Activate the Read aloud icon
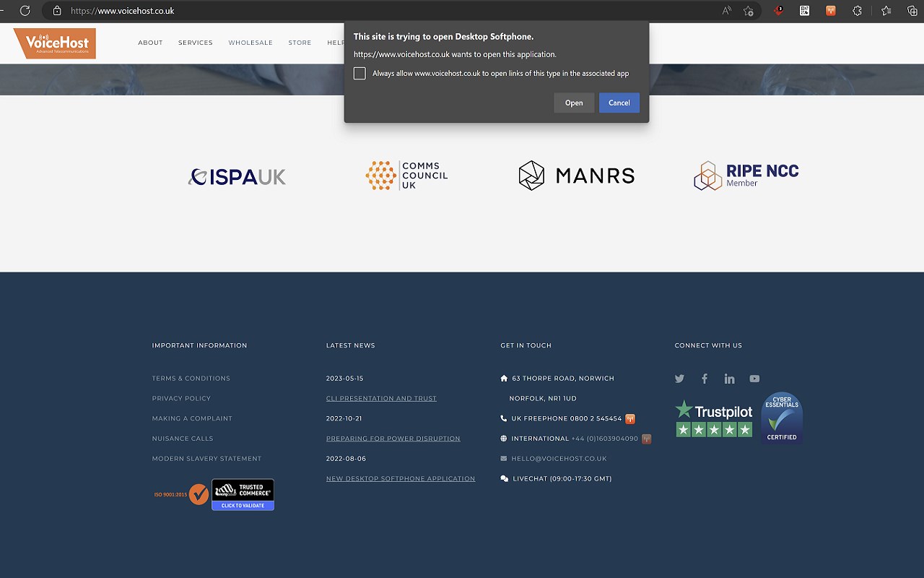This screenshot has height=578, width=924. (726, 11)
